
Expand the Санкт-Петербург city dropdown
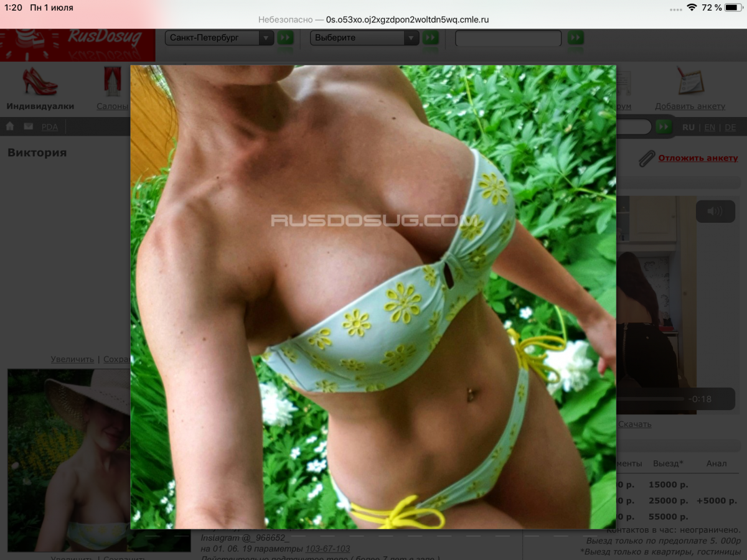click(x=219, y=37)
